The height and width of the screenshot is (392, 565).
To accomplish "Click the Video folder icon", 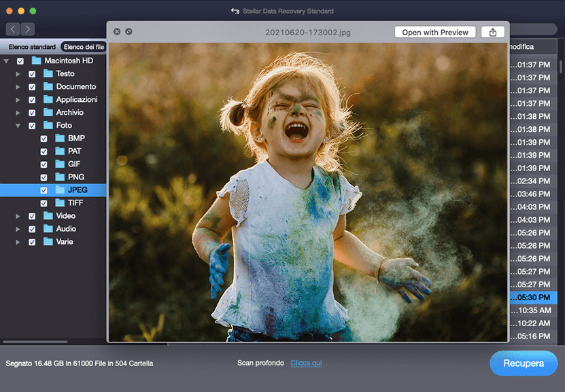I will 48,216.
